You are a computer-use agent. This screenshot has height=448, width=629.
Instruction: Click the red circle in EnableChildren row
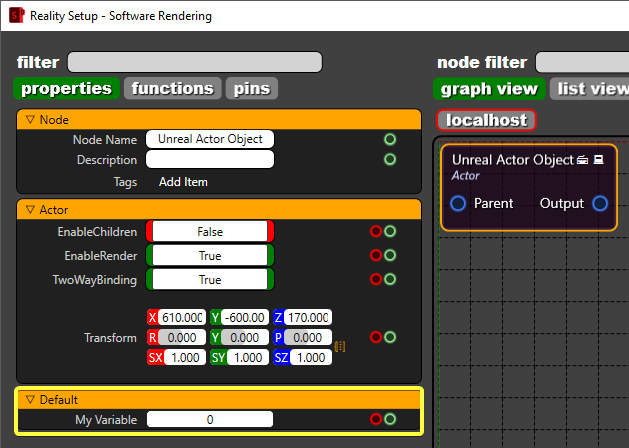pyautogui.click(x=376, y=231)
